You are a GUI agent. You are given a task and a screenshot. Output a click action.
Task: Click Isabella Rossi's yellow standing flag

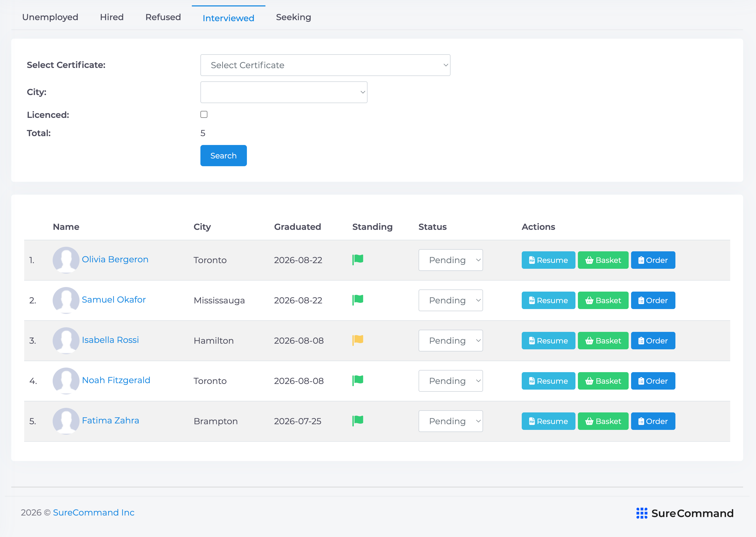coord(358,340)
